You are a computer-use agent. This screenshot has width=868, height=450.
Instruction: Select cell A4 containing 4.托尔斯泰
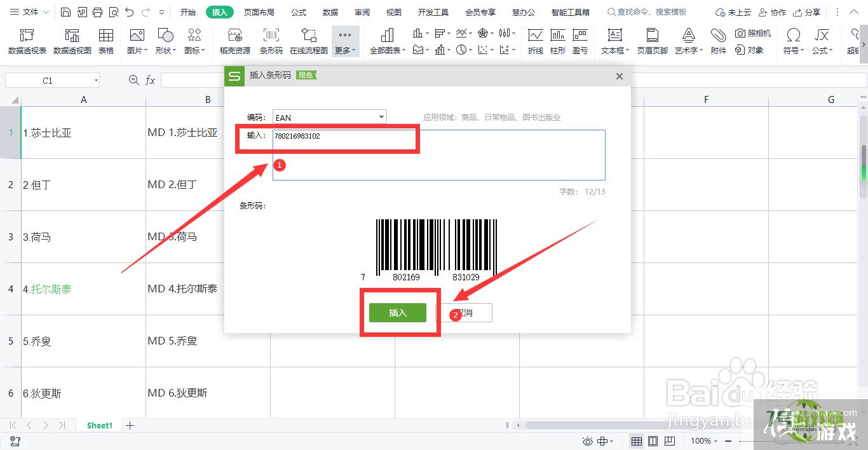pyautogui.click(x=84, y=289)
